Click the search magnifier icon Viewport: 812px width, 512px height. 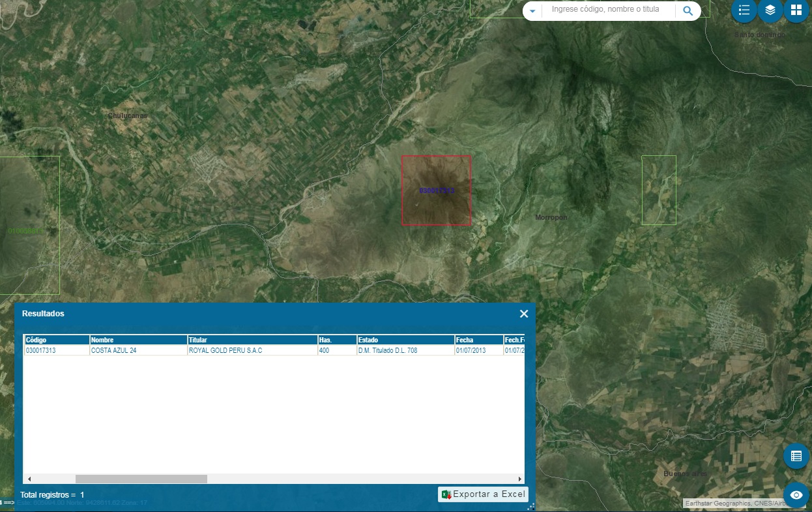click(x=688, y=10)
